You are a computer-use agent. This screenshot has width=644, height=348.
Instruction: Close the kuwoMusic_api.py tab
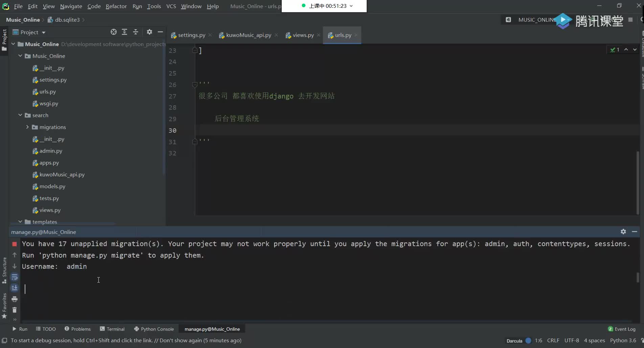(x=276, y=35)
